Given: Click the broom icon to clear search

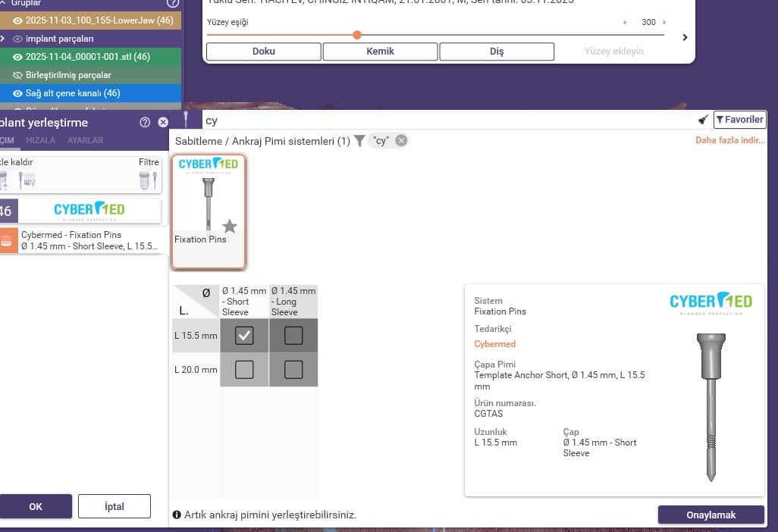Looking at the screenshot, I should pos(703,120).
